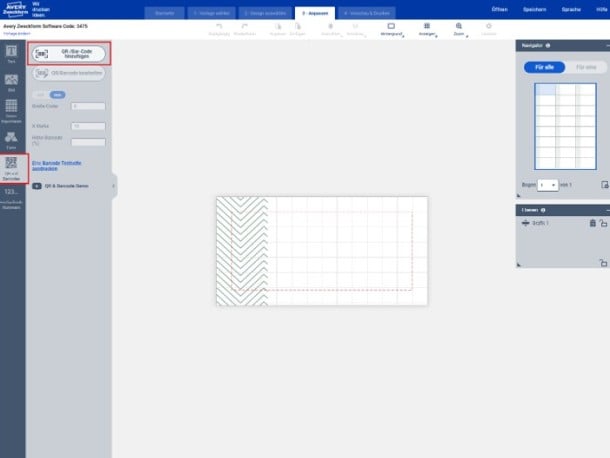Click the Navigator info icon
Image resolution: width=610 pixels, height=458 pixels.
(548, 46)
